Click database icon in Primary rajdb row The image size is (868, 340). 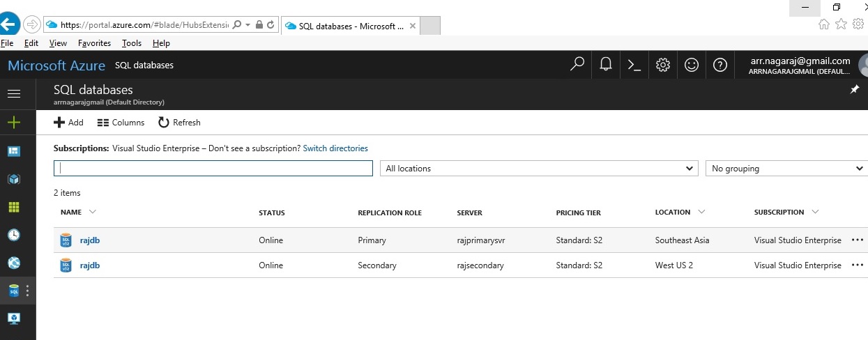[66, 240]
